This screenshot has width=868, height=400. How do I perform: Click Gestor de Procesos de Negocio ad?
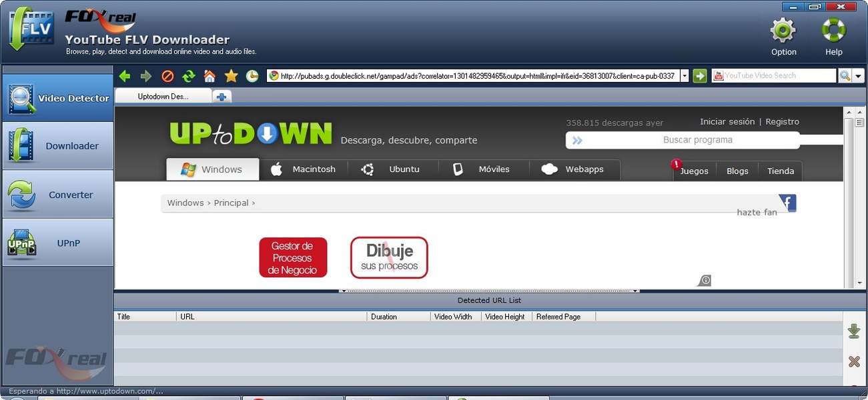293,257
